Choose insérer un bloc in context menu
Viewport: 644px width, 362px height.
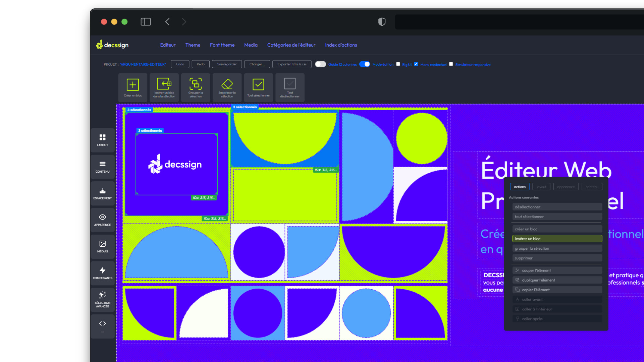[557, 239]
